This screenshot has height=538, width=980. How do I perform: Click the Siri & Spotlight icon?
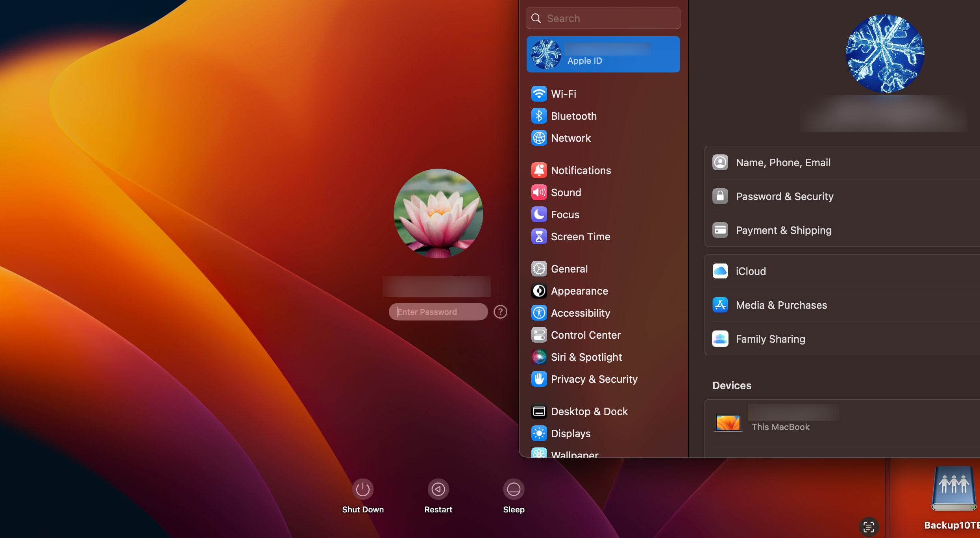tap(539, 357)
